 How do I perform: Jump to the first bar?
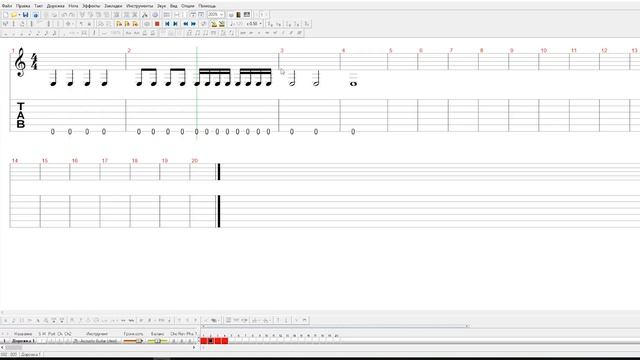click(x=167, y=24)
